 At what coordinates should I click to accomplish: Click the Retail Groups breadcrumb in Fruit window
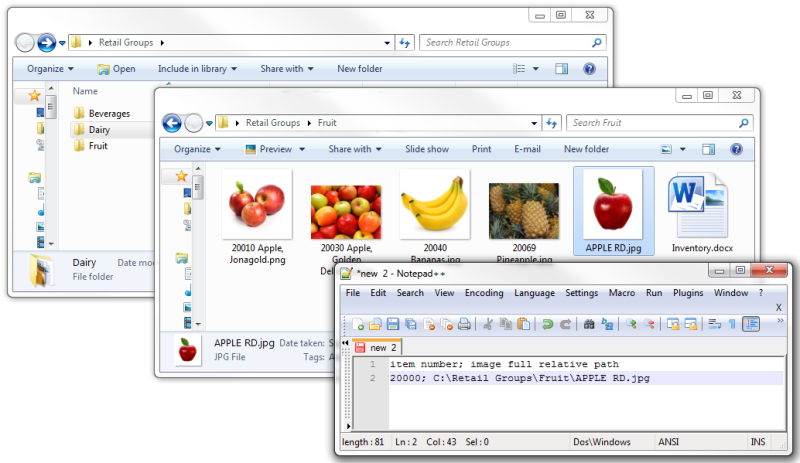point(273,123)
